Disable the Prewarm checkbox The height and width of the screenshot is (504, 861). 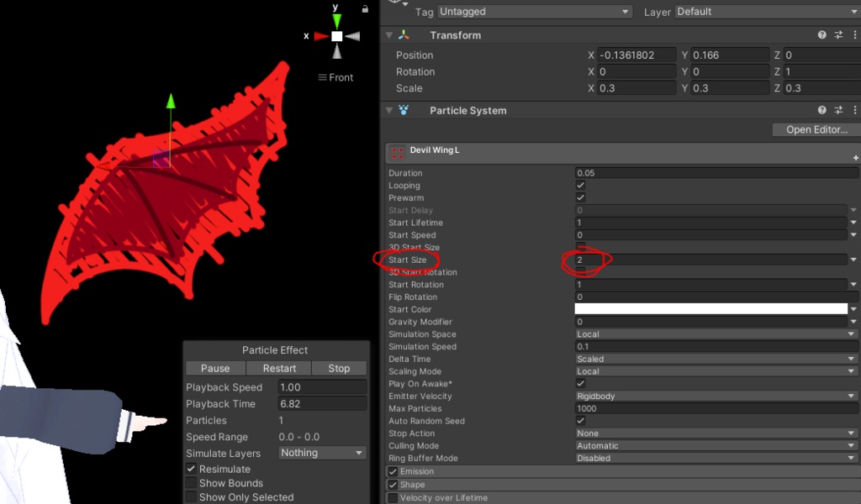[579, 197]
